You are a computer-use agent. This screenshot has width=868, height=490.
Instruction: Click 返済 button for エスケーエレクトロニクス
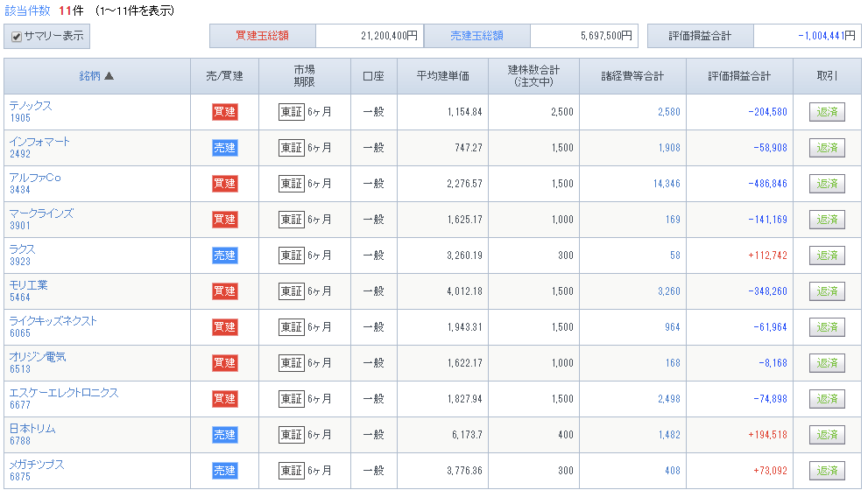[827, 399]
